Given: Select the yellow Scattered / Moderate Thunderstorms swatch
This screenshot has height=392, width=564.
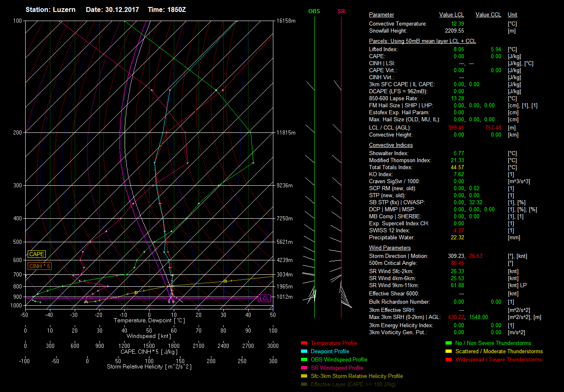Looking at the screenshot, I should pyautogui.click(x=448, y=351).
